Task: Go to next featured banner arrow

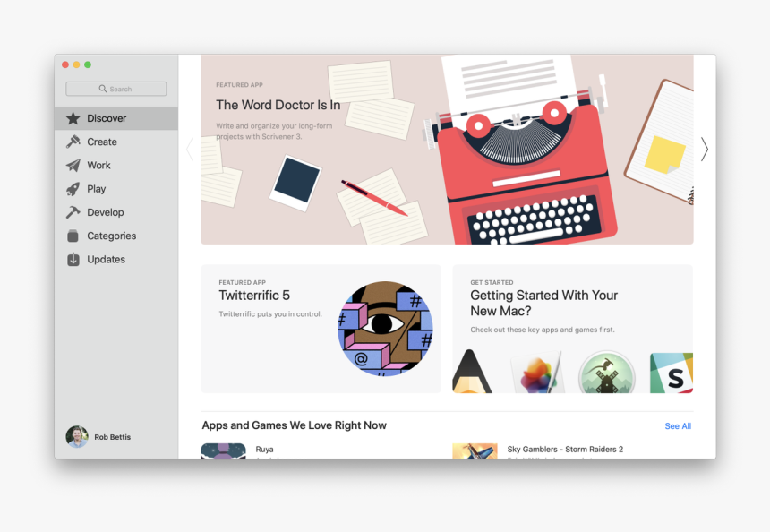Action: 705,149
